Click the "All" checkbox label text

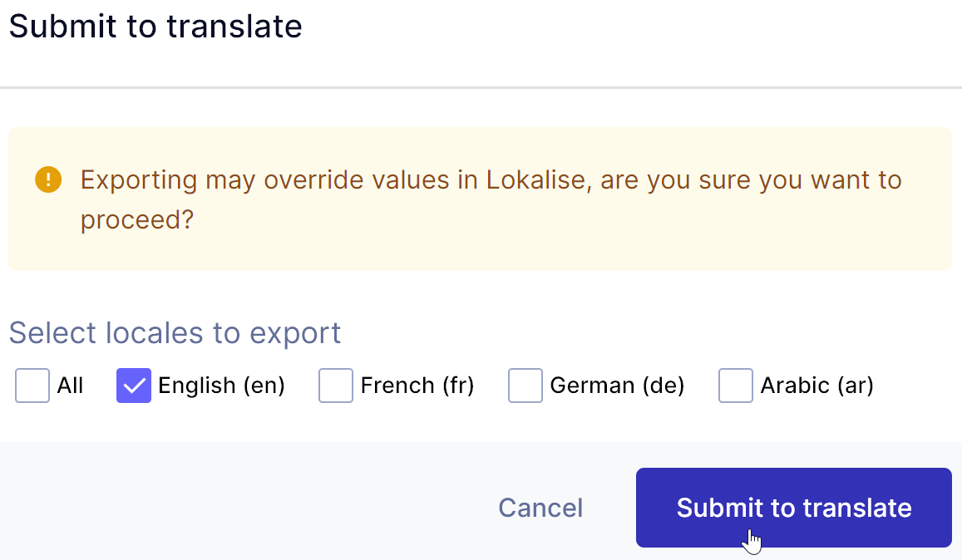tap(70, 386)
